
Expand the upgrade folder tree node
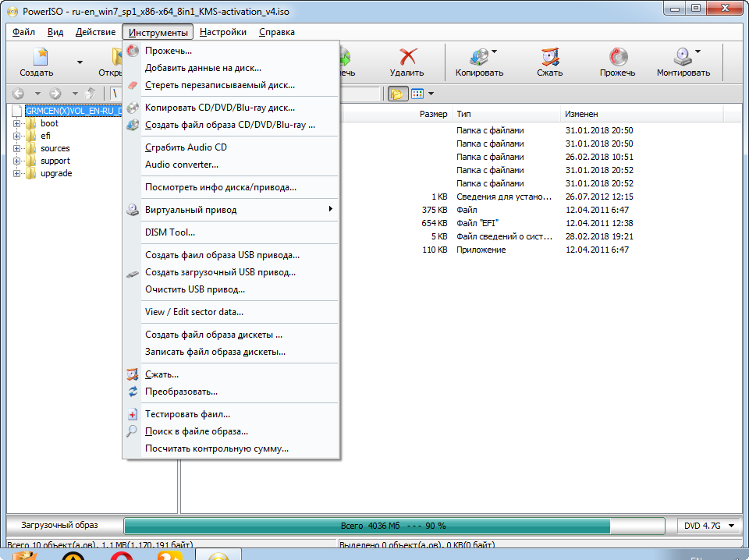16,173
